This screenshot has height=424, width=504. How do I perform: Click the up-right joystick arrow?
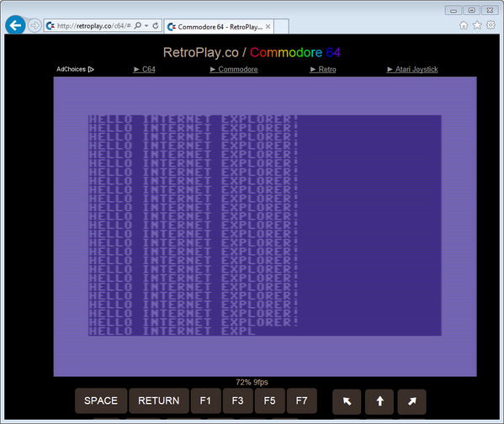411,401
